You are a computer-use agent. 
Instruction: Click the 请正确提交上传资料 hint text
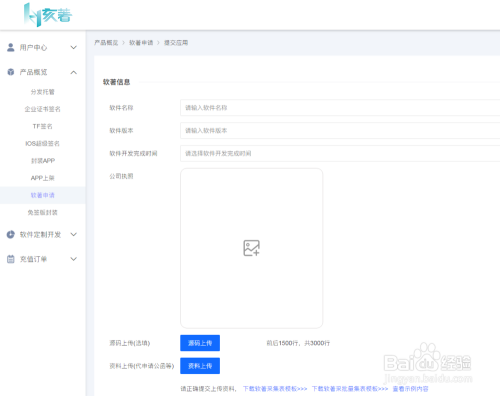click(x=208, y=389)
